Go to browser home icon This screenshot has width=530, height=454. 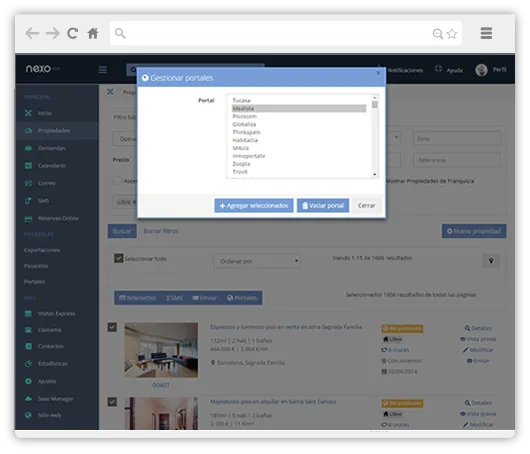pyautogui.click(x=93, y=33)
